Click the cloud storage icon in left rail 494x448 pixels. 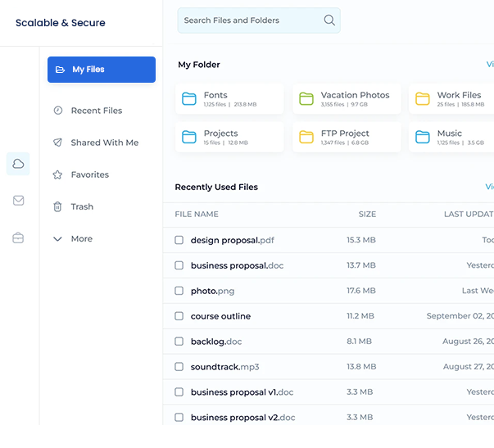(18, 164)
